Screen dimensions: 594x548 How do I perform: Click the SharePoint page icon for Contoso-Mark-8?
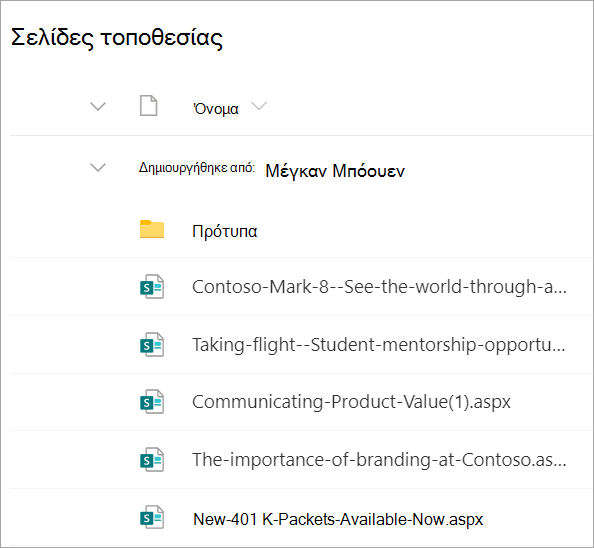tap(152, 287)
